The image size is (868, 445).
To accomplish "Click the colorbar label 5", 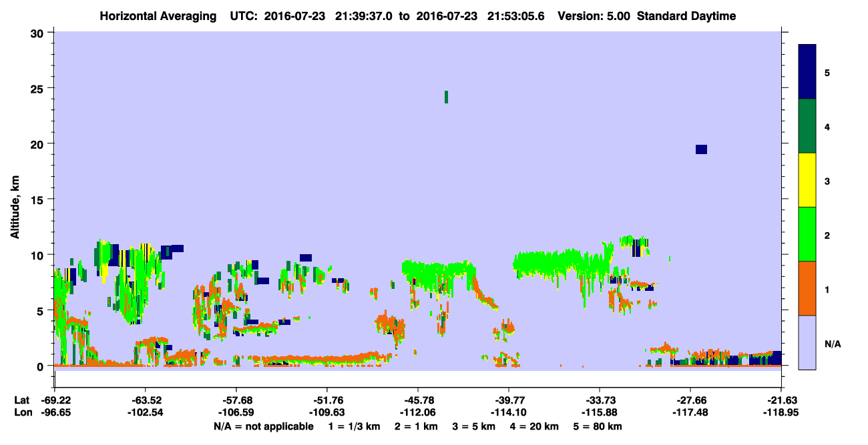I will click(x=827, y=72).
